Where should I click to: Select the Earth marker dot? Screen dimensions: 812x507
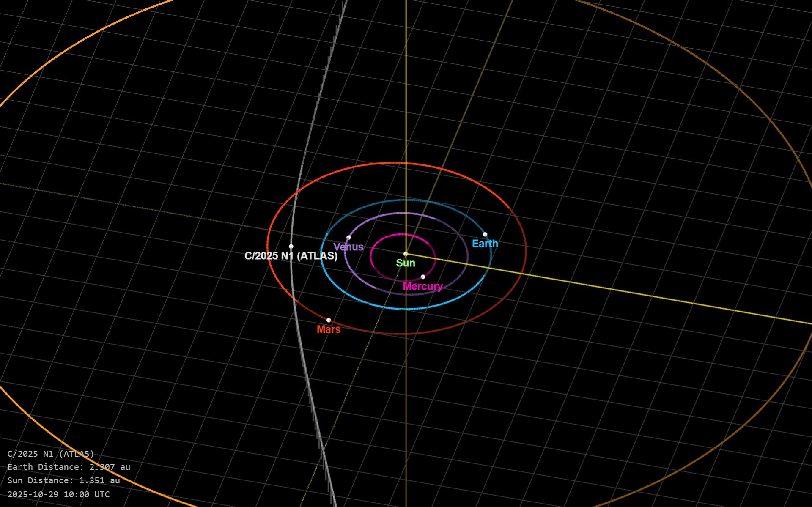click(x=485, y=233)
